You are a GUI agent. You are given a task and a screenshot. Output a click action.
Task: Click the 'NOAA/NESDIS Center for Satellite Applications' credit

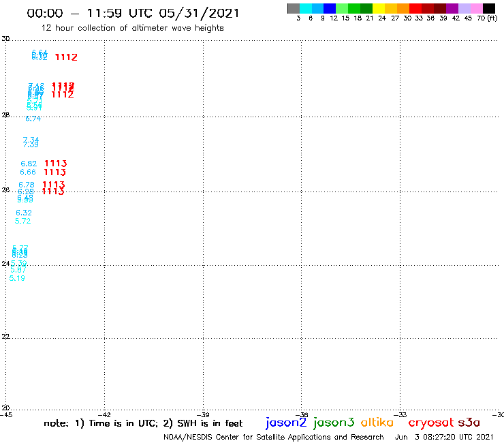click(274, 438)
